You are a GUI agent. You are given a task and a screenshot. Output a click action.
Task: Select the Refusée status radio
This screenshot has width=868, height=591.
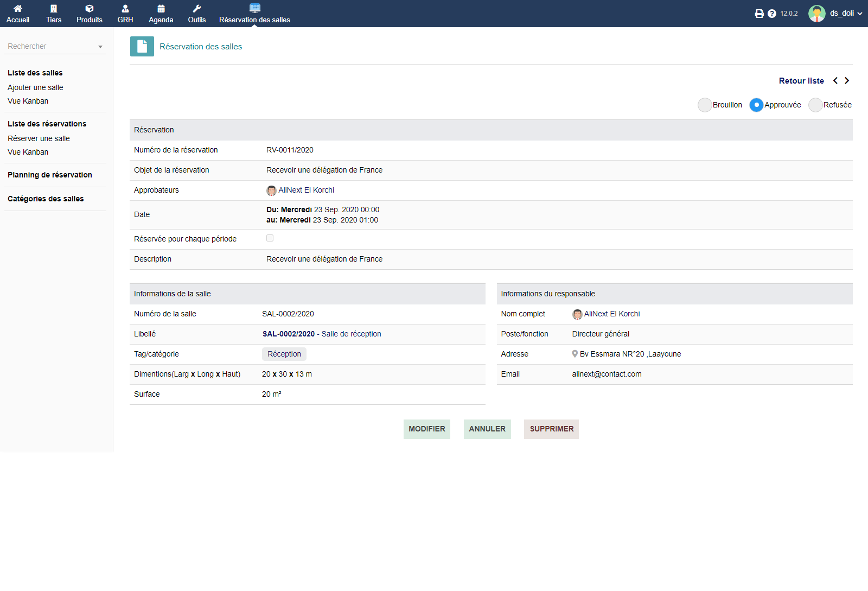815,105
